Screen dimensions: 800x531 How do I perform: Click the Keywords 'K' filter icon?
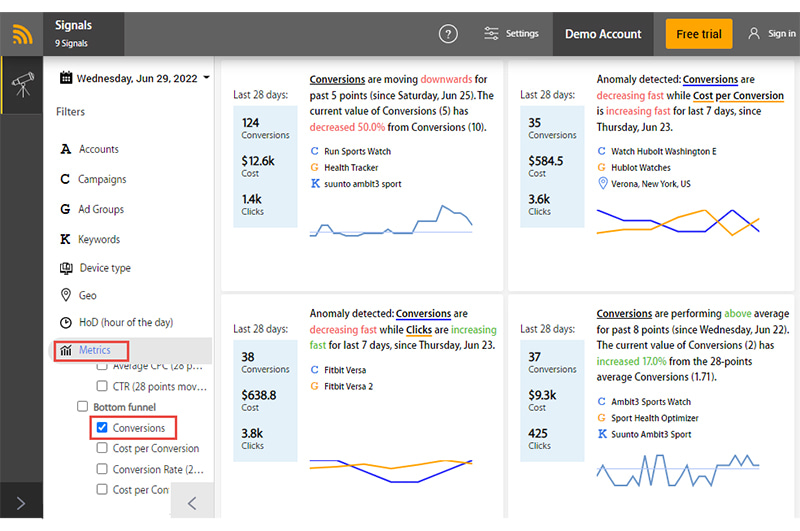[65, 239]
